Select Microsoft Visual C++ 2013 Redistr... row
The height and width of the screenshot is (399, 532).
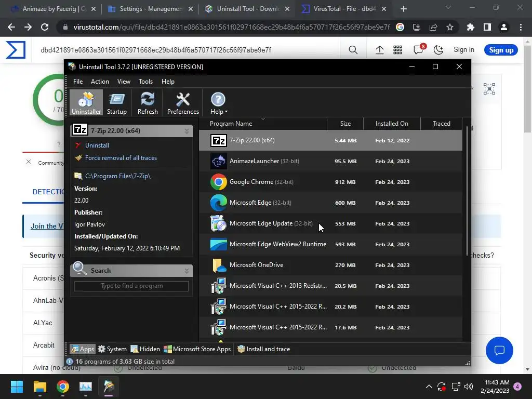tap(330, 286)
